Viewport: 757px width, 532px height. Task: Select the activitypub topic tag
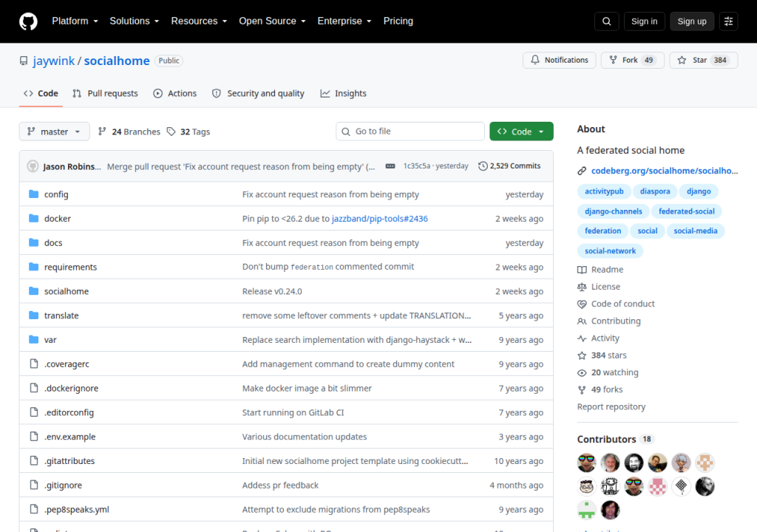click(x=604, y=191)
